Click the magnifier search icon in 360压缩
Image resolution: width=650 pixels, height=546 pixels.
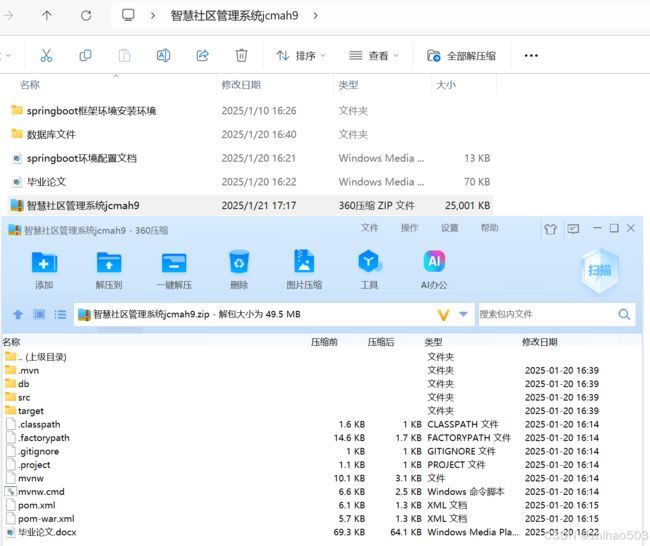pyautogui.click(x=624, y=314)
